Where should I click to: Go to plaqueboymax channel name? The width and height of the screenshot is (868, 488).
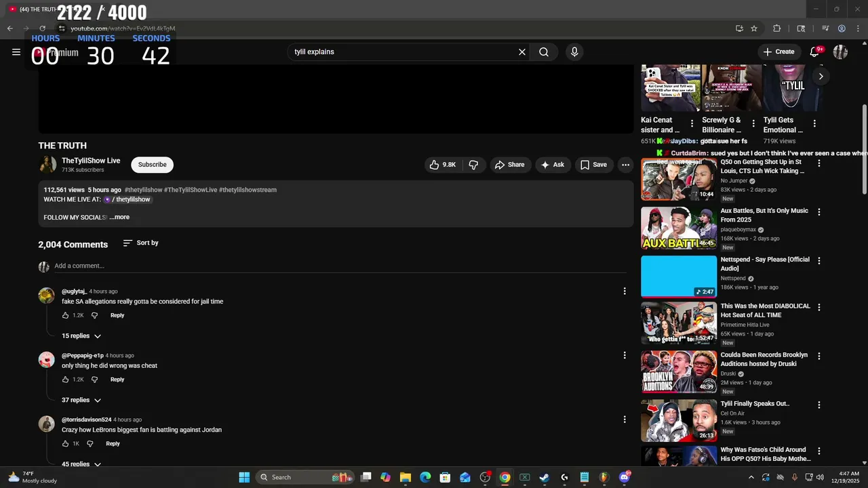pos(738,230)
